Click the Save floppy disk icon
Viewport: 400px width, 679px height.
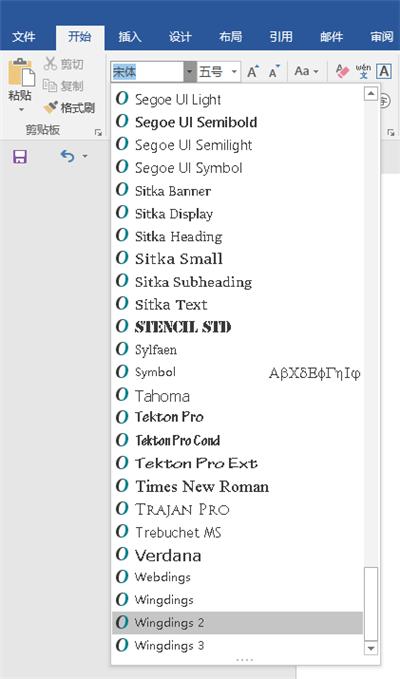[20, 156]
